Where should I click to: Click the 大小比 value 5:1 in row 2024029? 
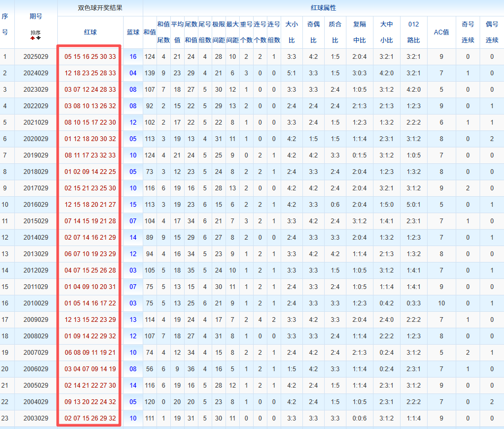pos(292,73)
